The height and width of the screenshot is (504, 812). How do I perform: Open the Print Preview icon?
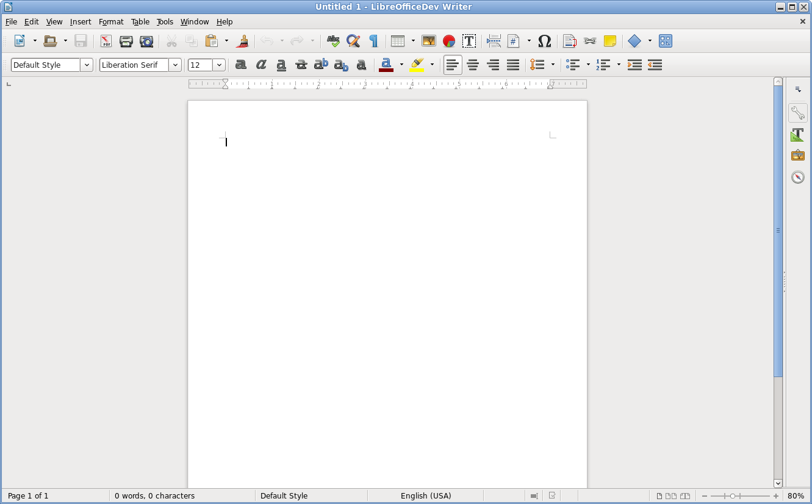(x=146, y=41)
